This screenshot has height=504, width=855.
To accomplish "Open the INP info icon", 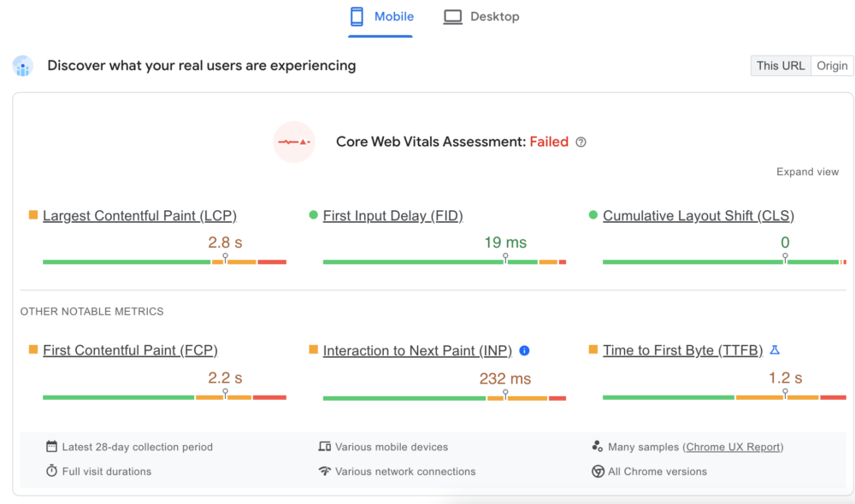I will tap(524, 351).
